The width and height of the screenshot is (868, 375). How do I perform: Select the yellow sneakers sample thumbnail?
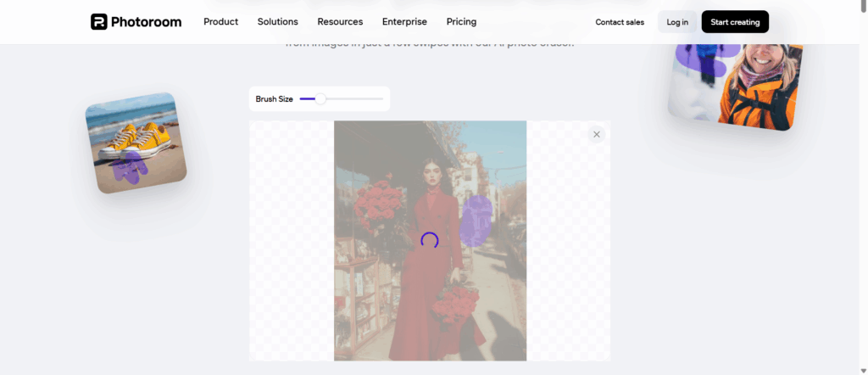tap(136, 142)
